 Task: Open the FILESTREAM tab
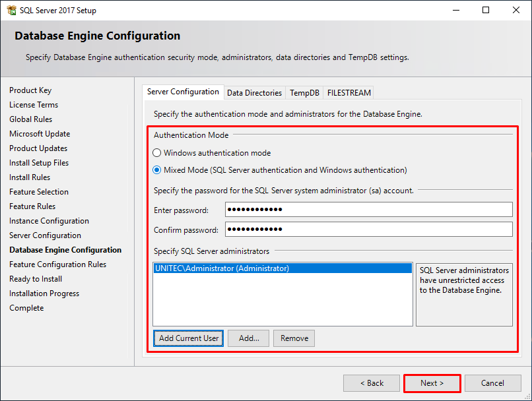pyautogui.click(x=349, y=92)
